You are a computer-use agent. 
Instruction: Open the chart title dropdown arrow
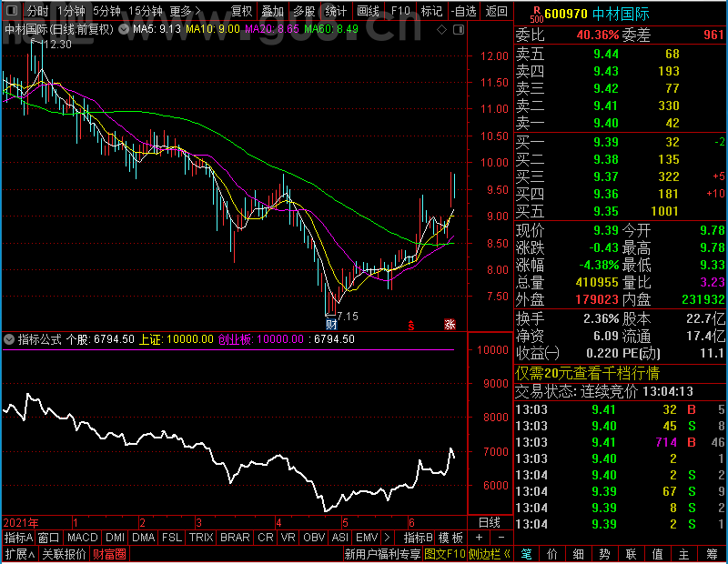coord(124,29)
